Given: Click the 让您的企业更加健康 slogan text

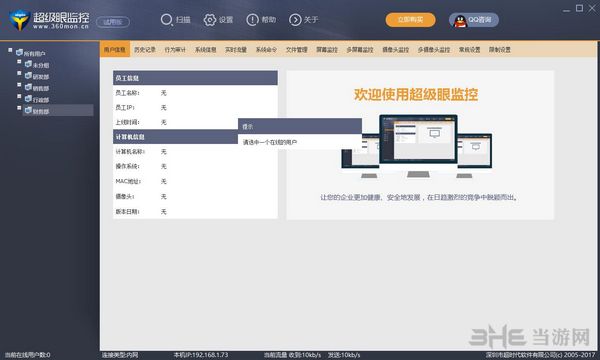Looking at the screenshot, I should pyautogui.click(x=419, y=197).
